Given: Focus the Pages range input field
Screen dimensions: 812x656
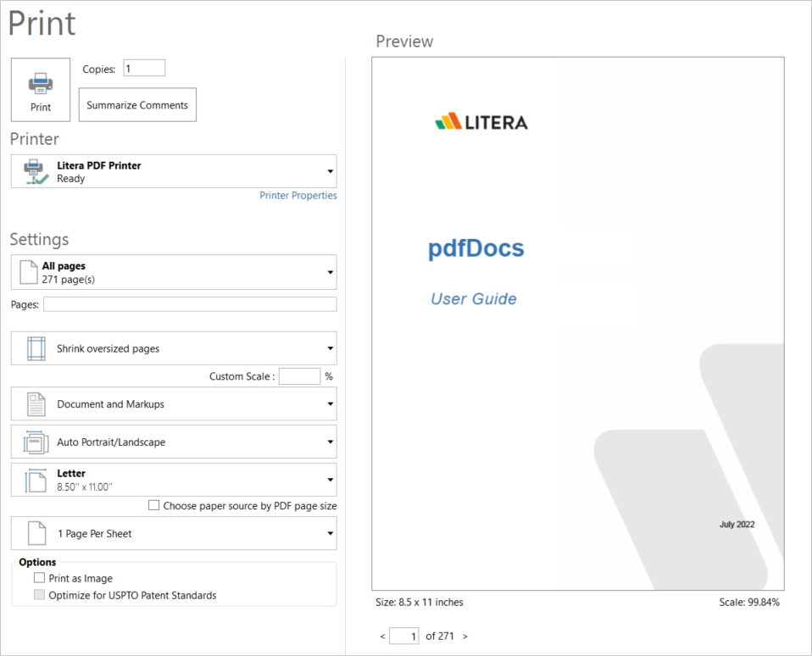Looking at the screenshot, I should pos(190,304).
